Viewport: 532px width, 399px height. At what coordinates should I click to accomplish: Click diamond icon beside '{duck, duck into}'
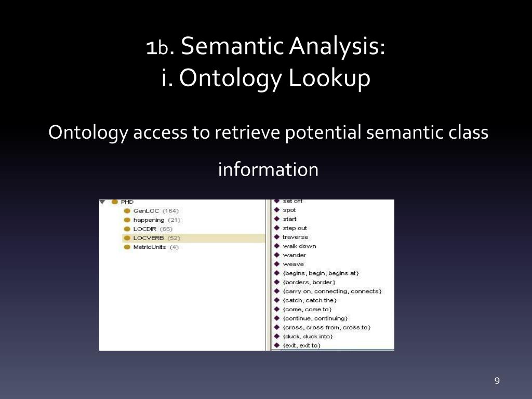coord(277,337)
